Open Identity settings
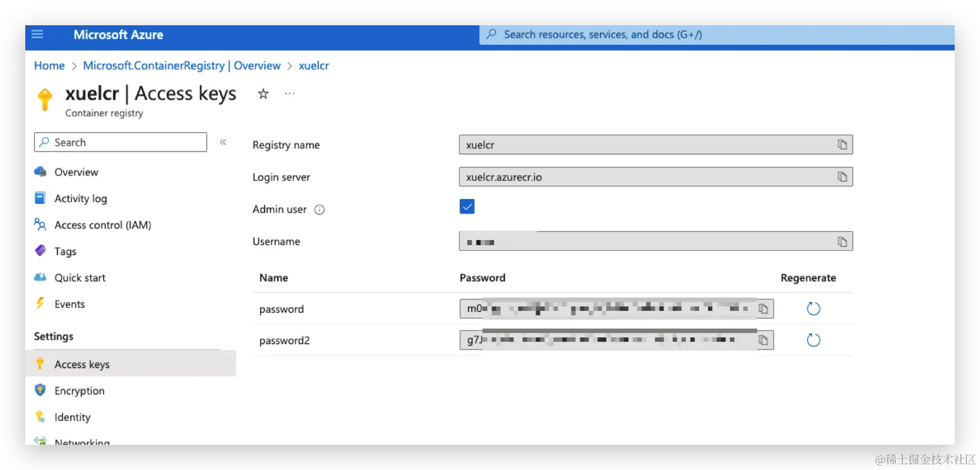This screenshot has height=470, width=980. [72, 418]
